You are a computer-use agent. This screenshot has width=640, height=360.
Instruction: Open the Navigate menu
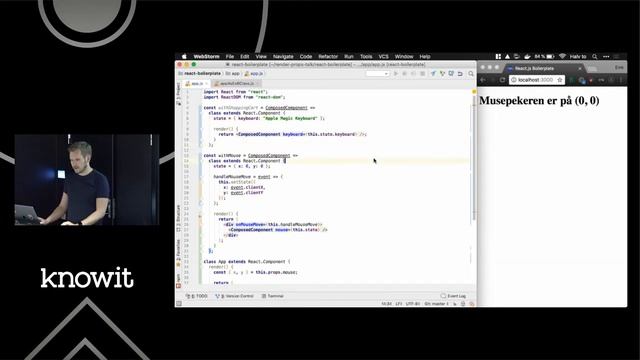tap(283, 57)
